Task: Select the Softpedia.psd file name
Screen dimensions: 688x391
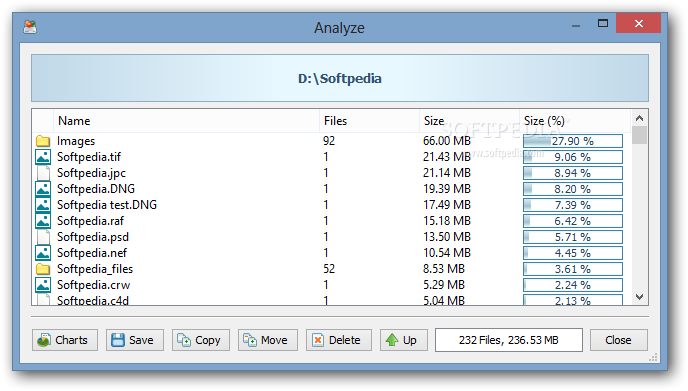Action: [93, 237]
